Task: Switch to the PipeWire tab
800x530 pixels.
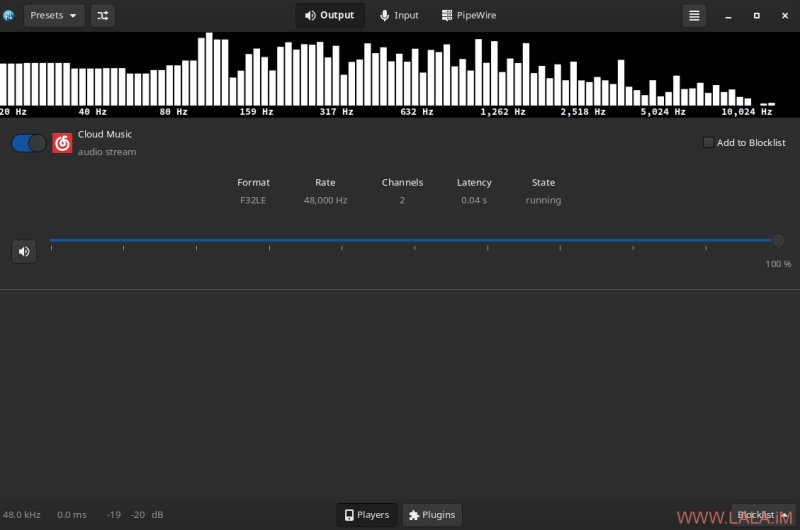Action: pos(468,15)
